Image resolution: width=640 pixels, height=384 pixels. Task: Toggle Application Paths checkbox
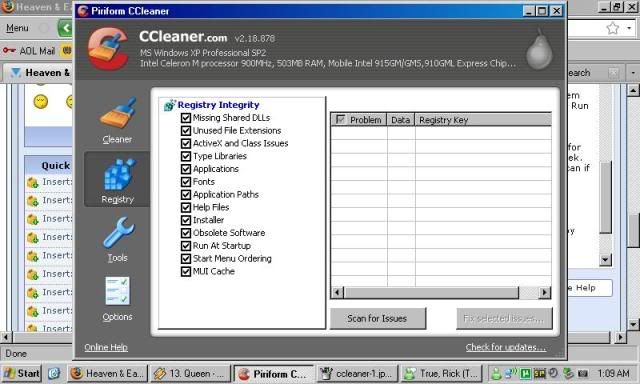tap(186, 195)
